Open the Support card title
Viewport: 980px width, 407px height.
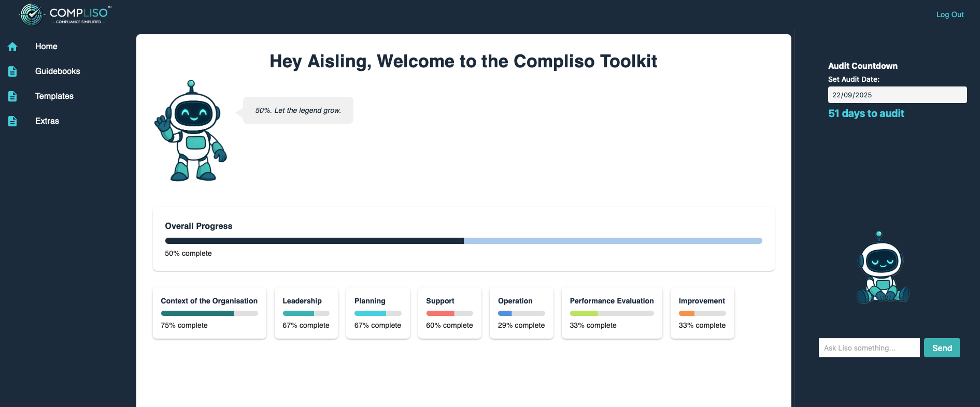click(x=440, y=301)
